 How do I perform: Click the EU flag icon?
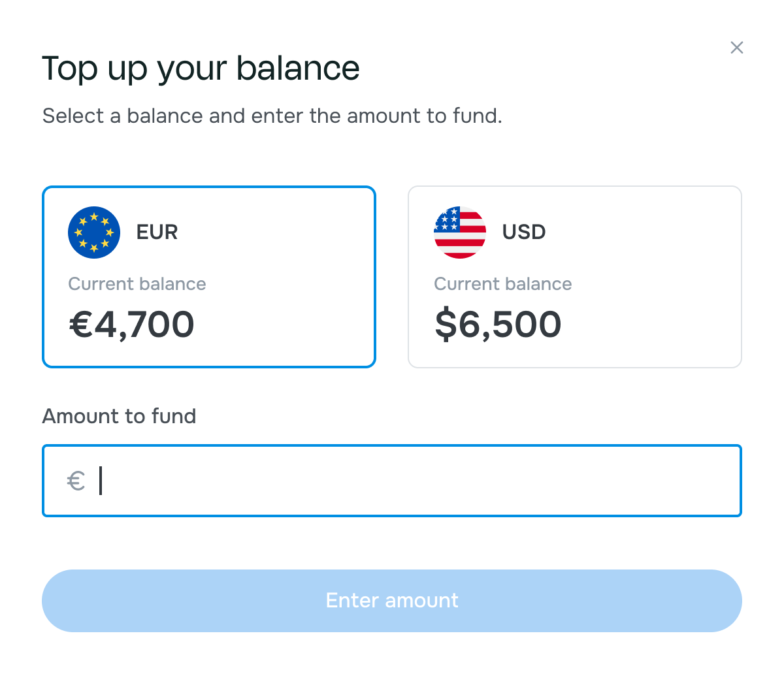pos(94,232)
